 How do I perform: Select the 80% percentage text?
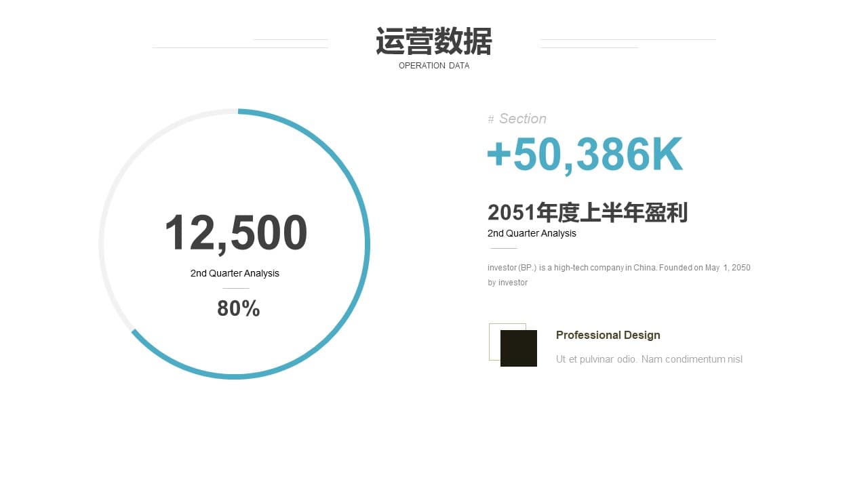tap(239, 308)
